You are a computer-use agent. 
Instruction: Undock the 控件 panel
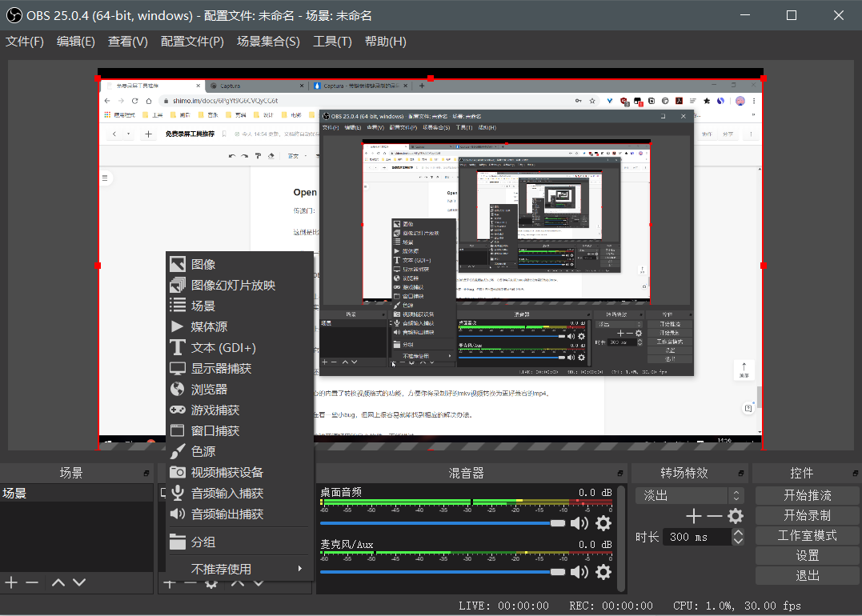click(x=856, y=473)
